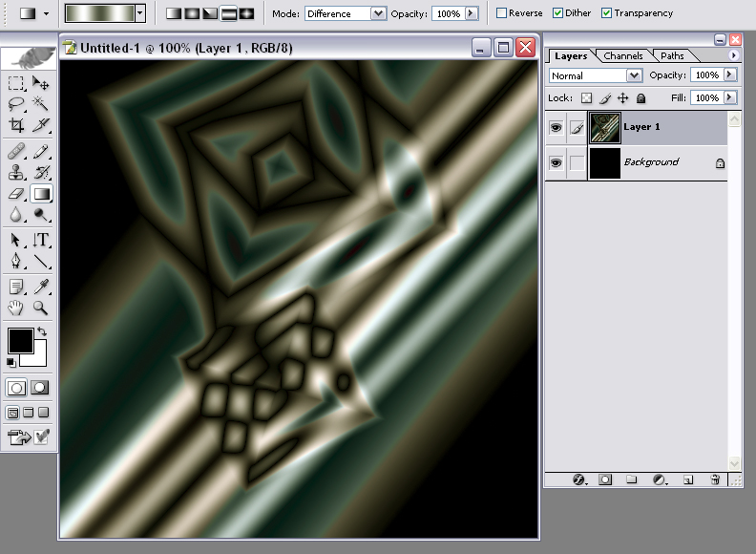Image resolution: width=756 pixels, height=554 pixels.
Task: Select the Magic Wand tool
Action: coord(41,104)
